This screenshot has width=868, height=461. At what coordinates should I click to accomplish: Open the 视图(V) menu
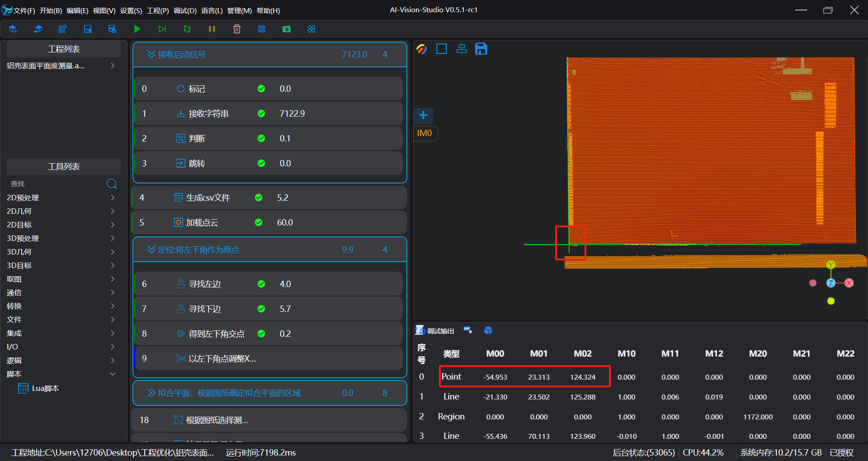coord(104,10)
